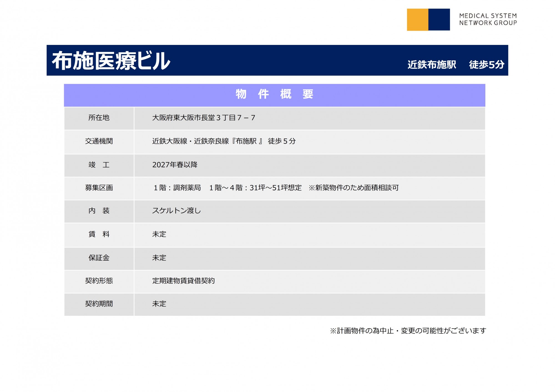Click 未定 in the 契約期間 row
The image size is (555, 392).
click(x=159, y=304)
